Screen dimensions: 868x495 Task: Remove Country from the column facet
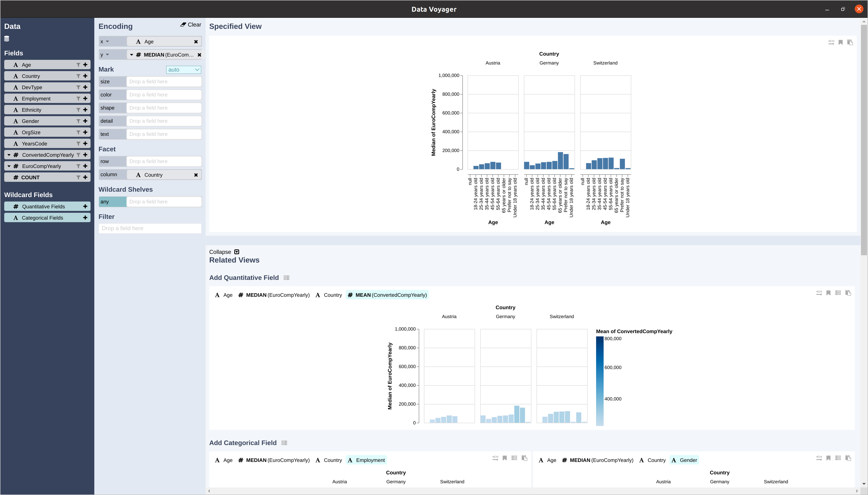[x=196, y=175]
